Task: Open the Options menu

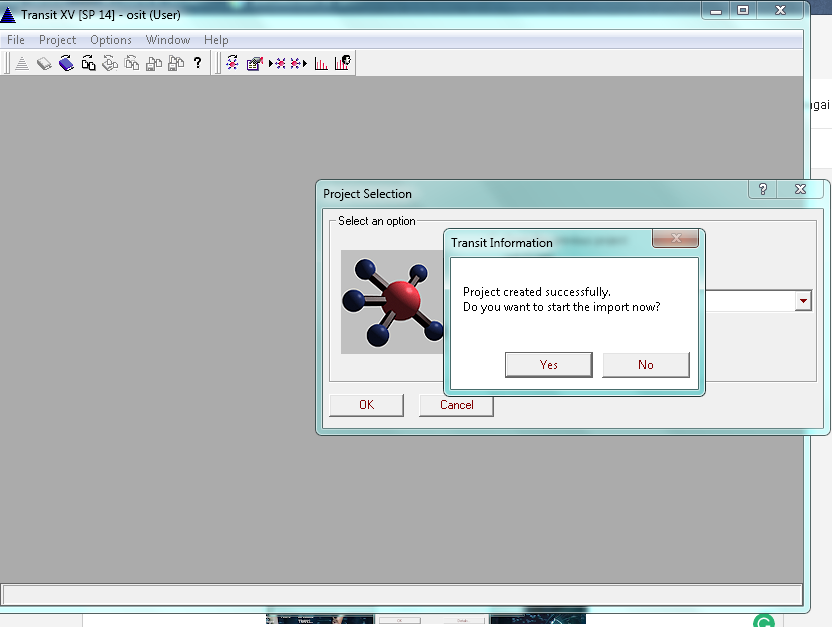Action: tap(111, 40)
